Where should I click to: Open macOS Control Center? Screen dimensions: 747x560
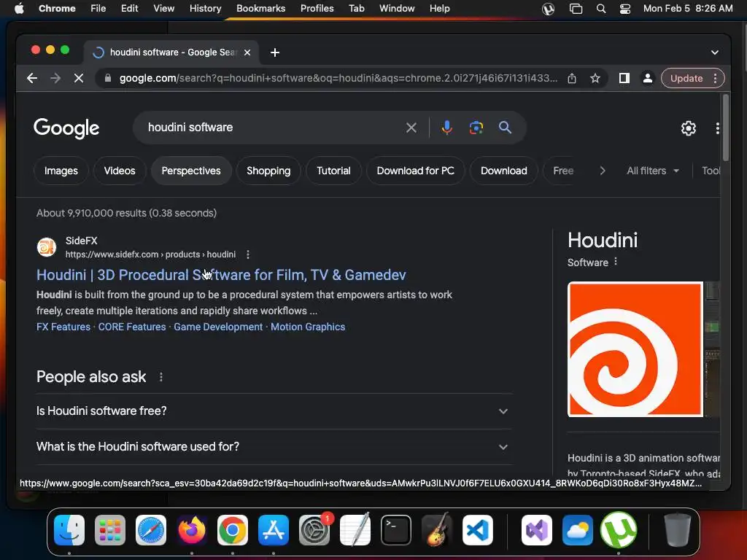[624, 9]
